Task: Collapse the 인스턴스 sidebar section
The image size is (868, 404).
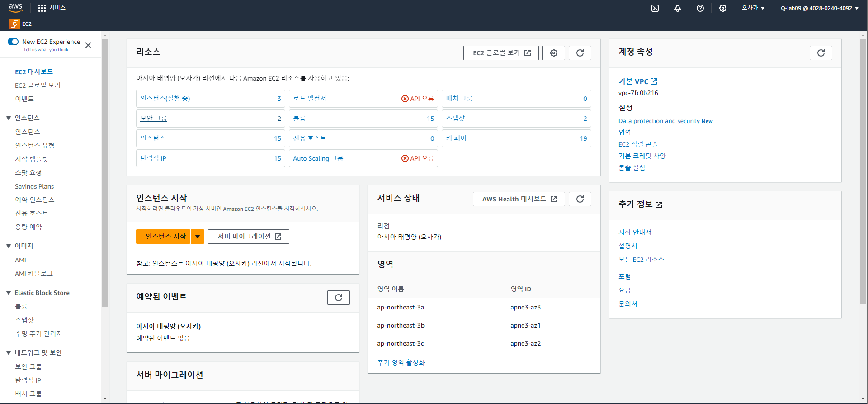Action: pyautogui.click(x=8, y=118)
